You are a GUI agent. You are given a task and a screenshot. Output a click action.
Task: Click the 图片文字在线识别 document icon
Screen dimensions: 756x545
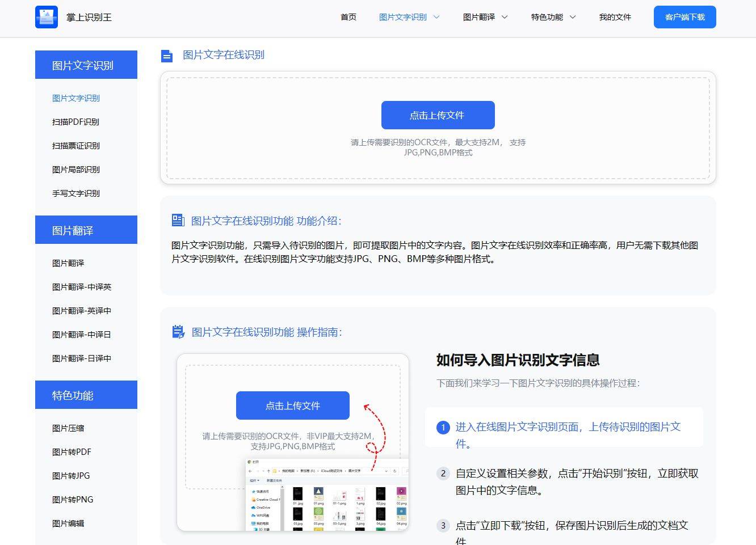pos(166,56)
